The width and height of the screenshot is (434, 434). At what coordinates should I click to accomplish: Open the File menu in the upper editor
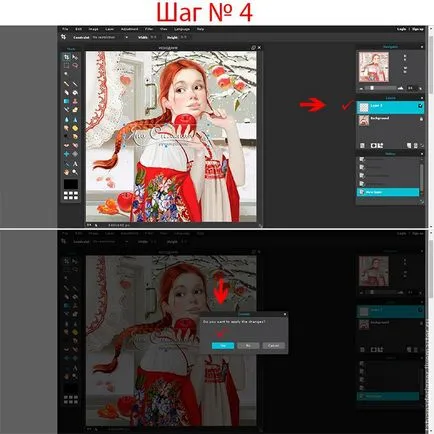pyautogui.click(x=65, y=29)
